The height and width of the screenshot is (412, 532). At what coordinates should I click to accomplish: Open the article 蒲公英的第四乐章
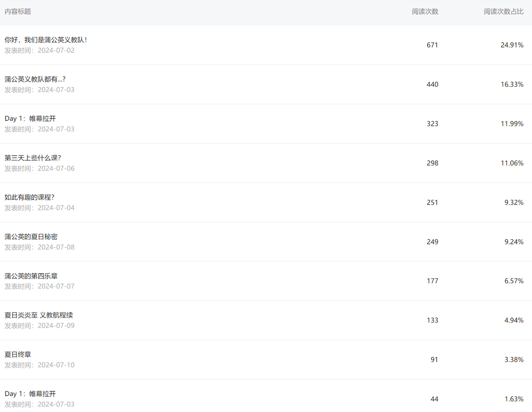click(31, 276)
